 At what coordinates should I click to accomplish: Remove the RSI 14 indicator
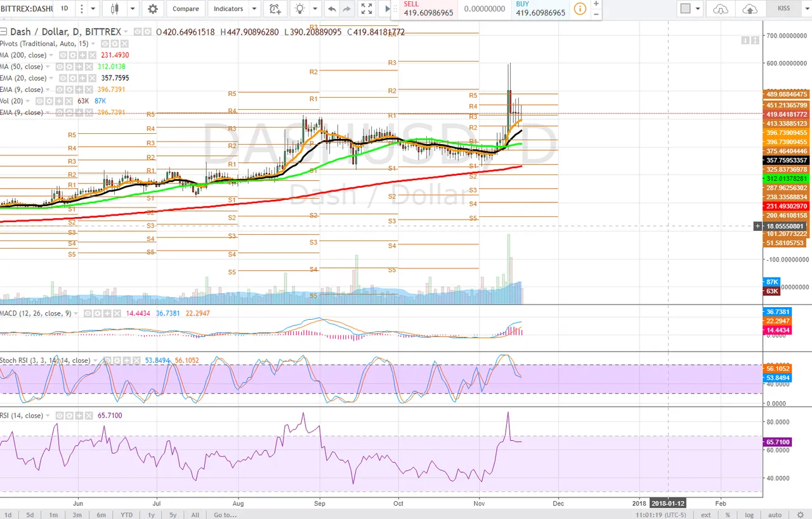point(89,416)
